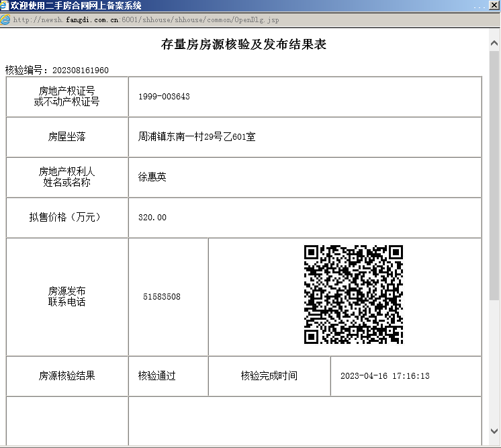Click the price value 320.00
Image resolution: width=501 pixels, height=448 pixels.
point(152,218)
